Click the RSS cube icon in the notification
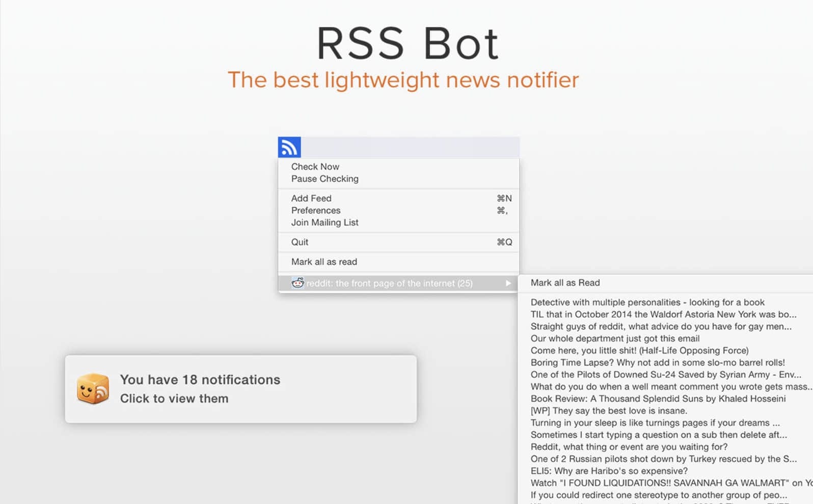The image size is (813, 504). pos(93,389)
